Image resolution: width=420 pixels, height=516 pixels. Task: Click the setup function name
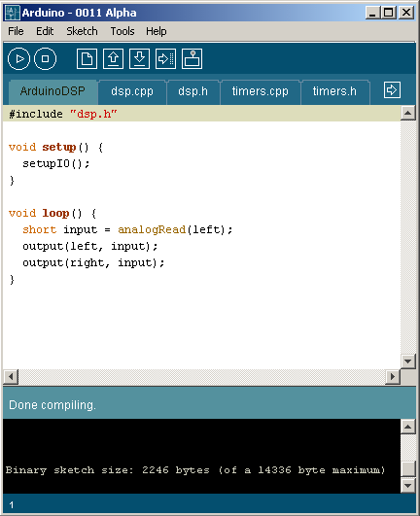[59, 147]
